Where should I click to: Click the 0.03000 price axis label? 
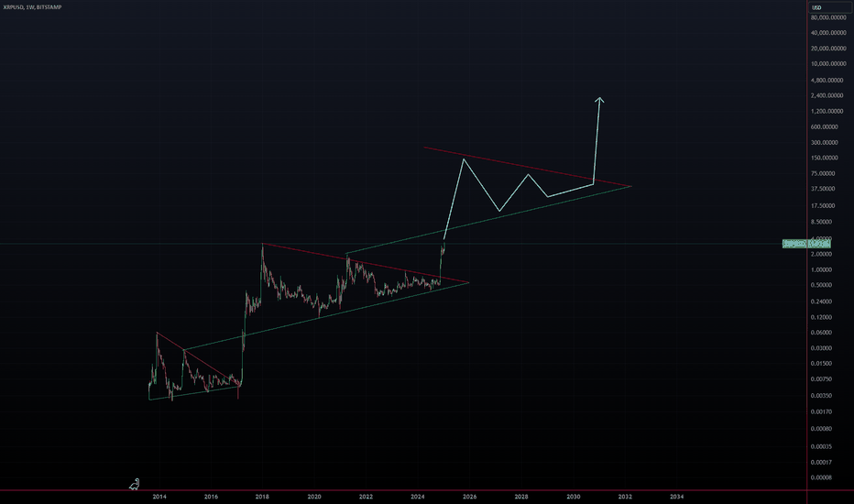821,348
